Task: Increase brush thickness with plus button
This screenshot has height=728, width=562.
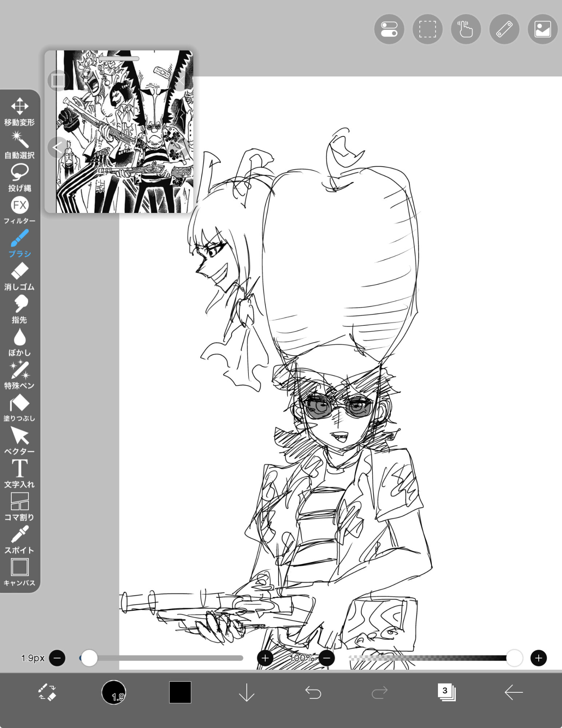Action: point(265,658)
